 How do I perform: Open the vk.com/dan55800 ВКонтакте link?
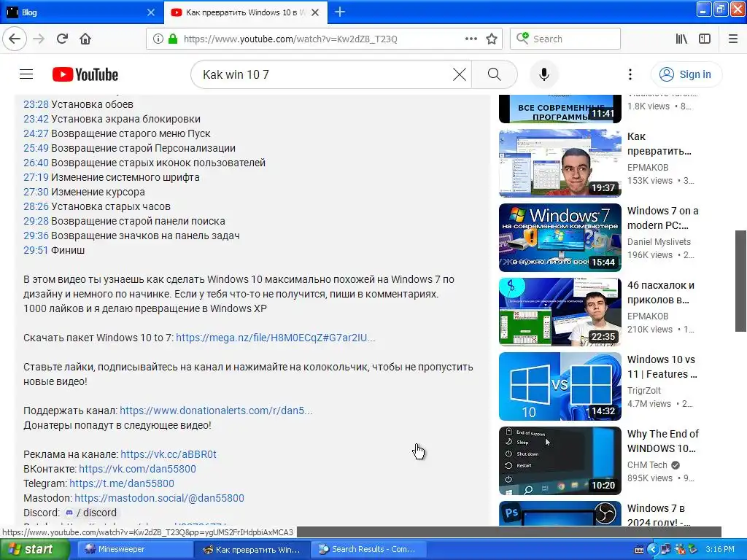pos(137,469)
